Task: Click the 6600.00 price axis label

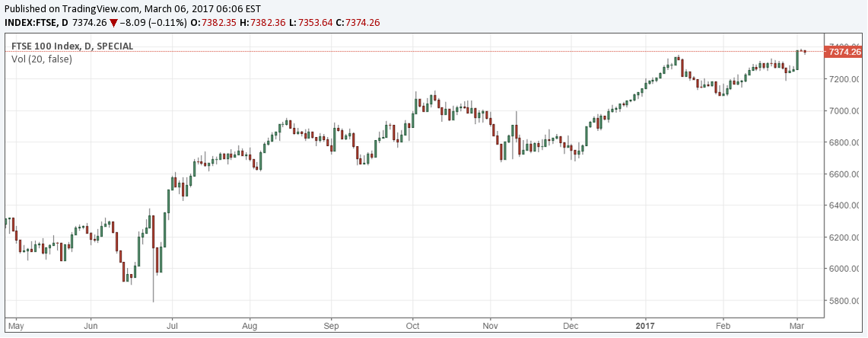Action: click(844, 174)
